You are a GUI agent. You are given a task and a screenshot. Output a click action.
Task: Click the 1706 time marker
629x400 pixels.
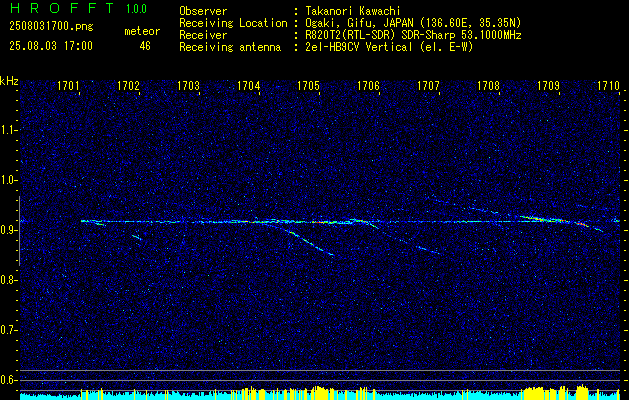pos(369,86)
